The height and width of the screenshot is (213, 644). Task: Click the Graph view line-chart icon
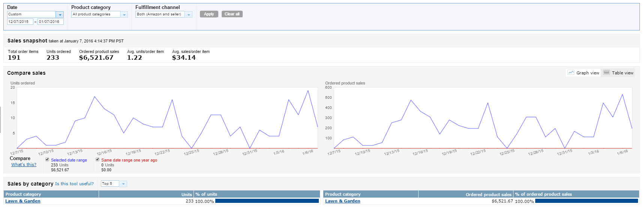click(571, 73)
